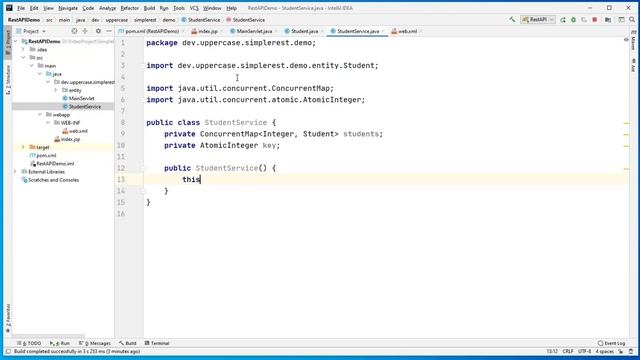This screenshot has width=640, height=360.
Task: Open the Build tool window button
Action: [x=128, y=343]
